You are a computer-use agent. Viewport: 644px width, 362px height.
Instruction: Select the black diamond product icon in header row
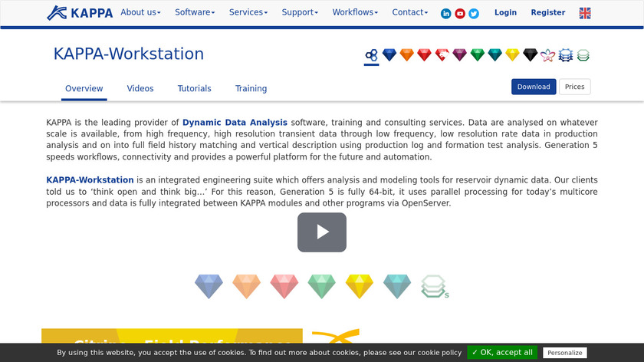(531, 54)
